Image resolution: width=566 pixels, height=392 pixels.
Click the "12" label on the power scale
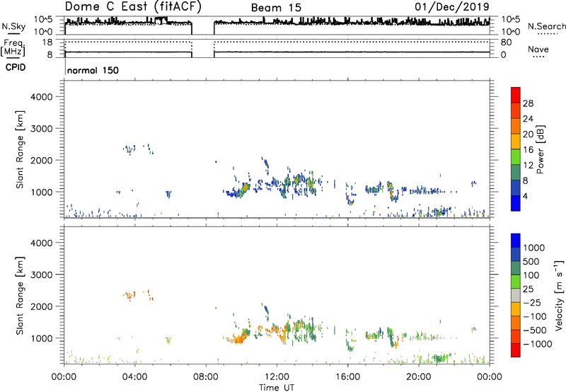point(528,166)
